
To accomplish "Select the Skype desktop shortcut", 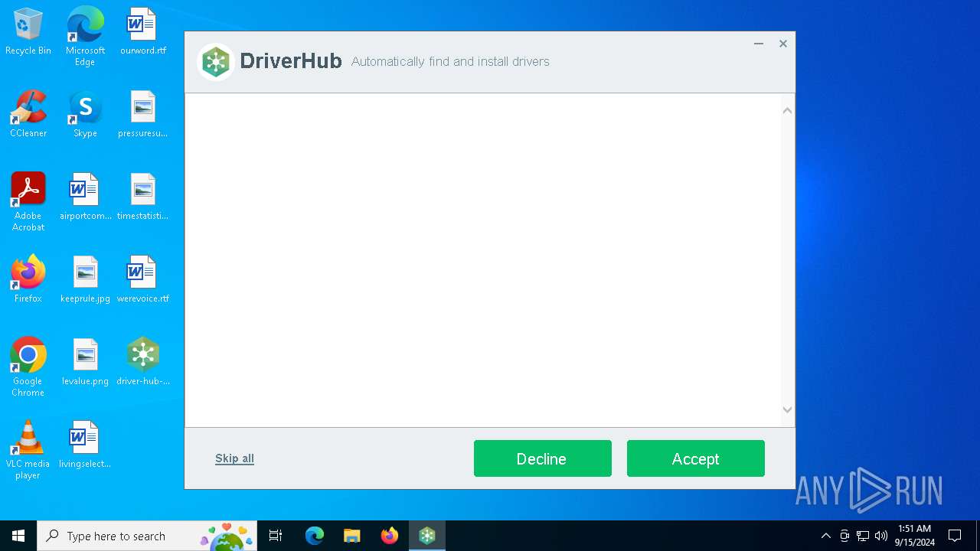I will pyautogui.click(x=85, y=114).
